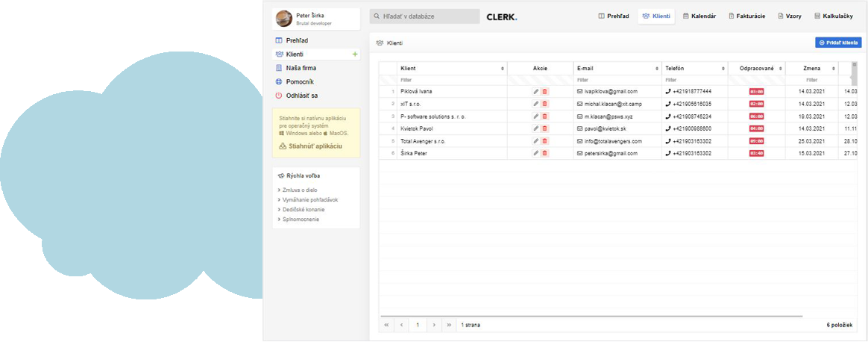This screenshot has width=868, height=342.
Task: Delete xIT s.r.o. with trash icon
Action: click(x=544, y=104)
